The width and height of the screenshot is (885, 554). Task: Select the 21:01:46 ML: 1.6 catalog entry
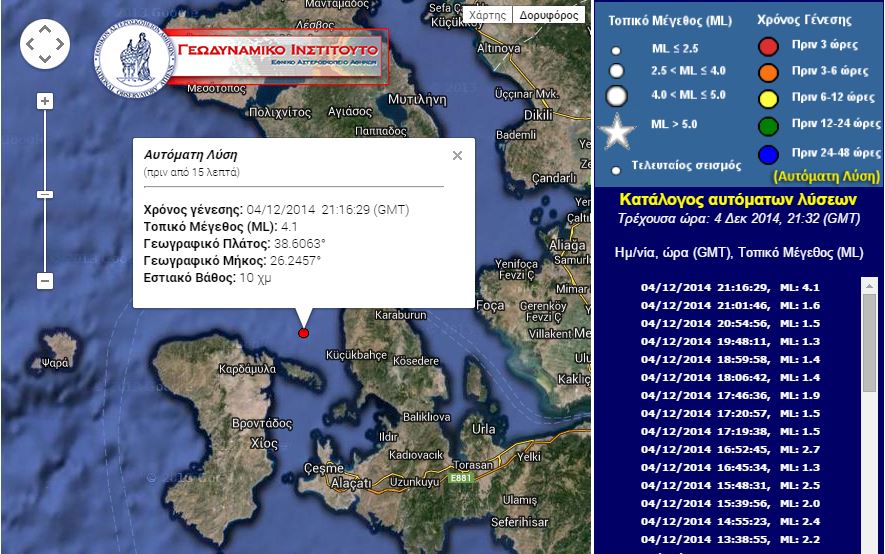point(730,305)
